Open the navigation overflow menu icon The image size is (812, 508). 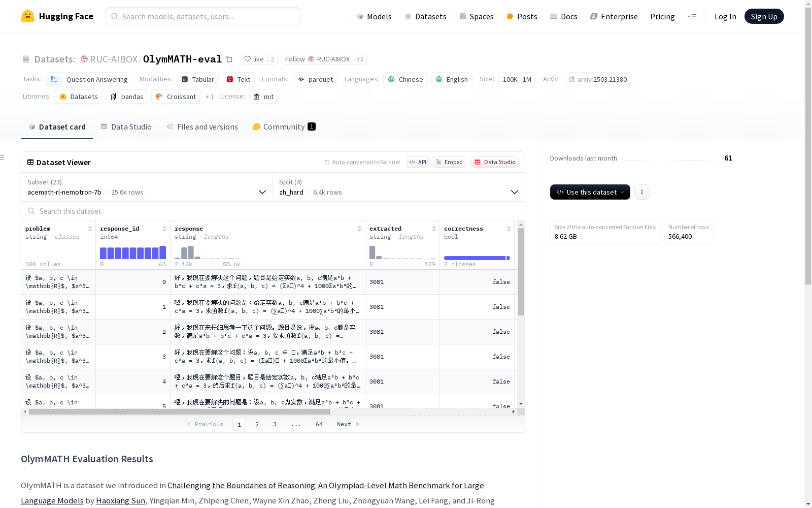(692, 16)
